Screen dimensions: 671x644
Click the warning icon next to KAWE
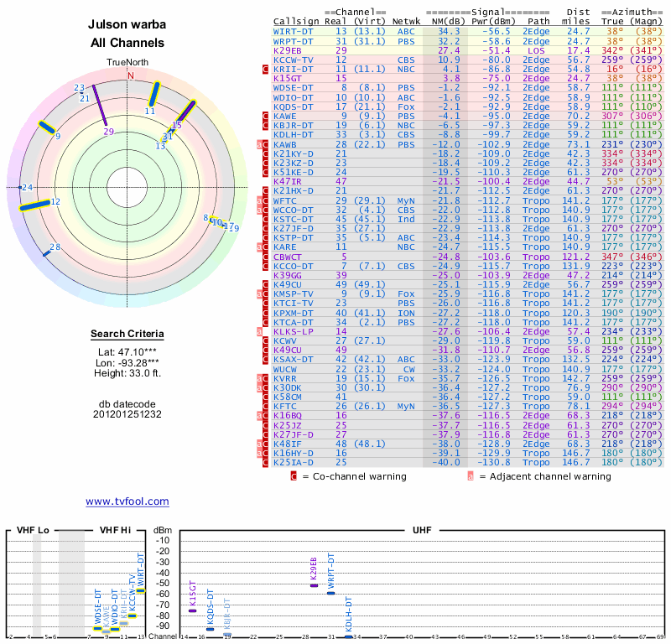pos(265,116)
